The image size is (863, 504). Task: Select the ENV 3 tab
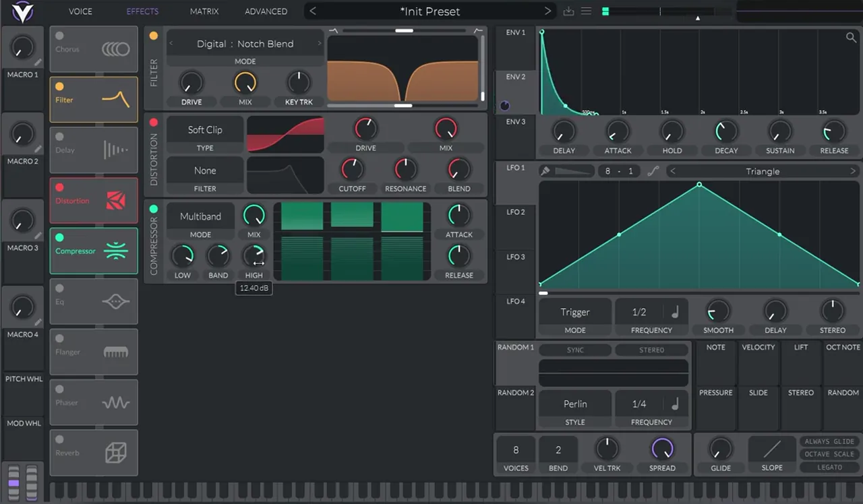tap(516, 137)
